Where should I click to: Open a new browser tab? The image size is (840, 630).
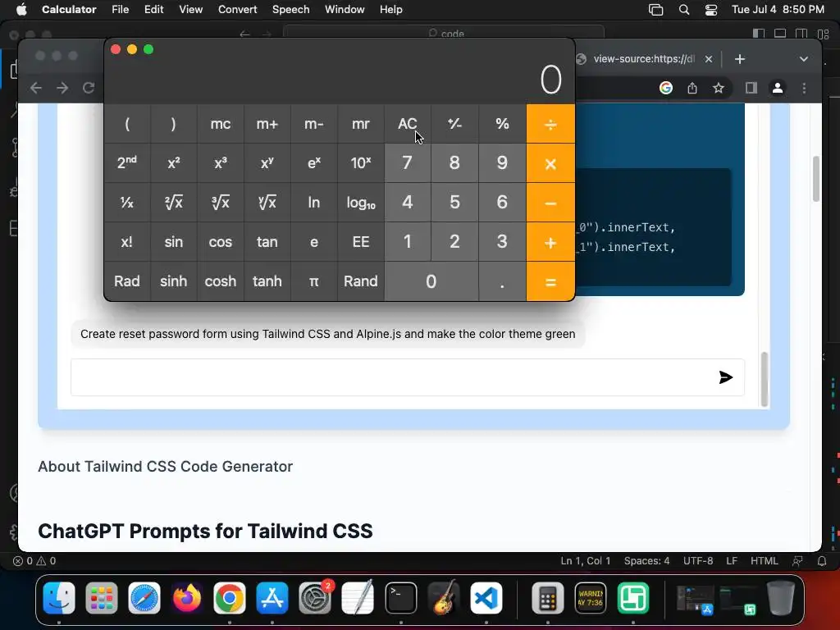tap(740, 59)
